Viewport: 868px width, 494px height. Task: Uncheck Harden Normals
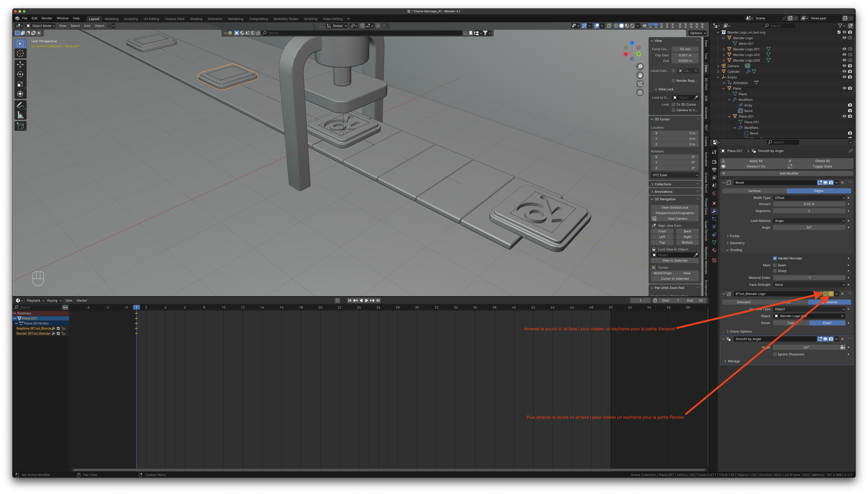[775, 258]
